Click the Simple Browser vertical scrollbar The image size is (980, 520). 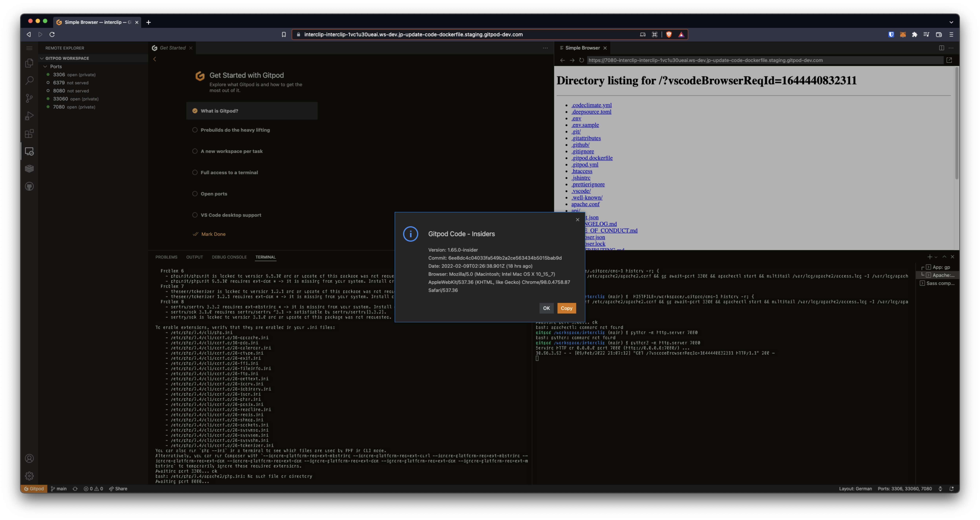956,123
